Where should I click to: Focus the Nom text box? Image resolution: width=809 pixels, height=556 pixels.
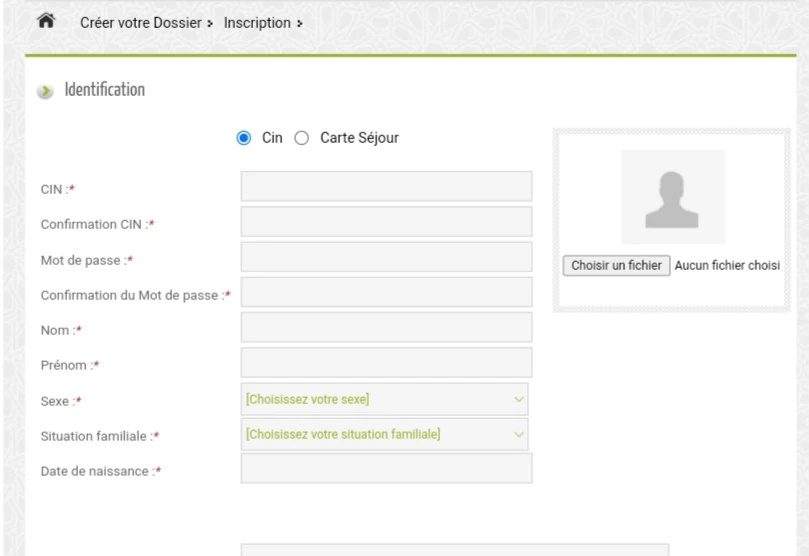click(x=386, y=327)
